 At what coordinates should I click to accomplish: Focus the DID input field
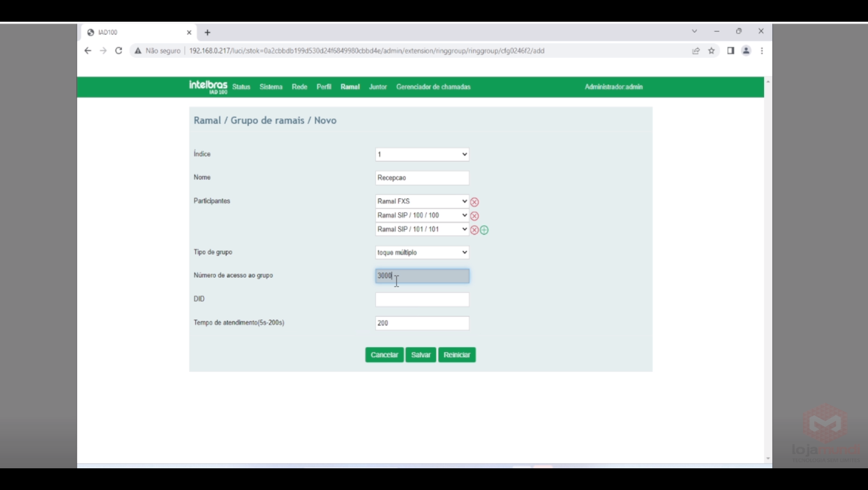point(423,299)
